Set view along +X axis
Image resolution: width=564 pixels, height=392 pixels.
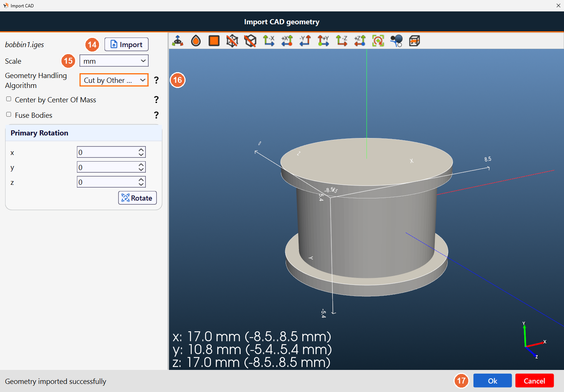287,41
